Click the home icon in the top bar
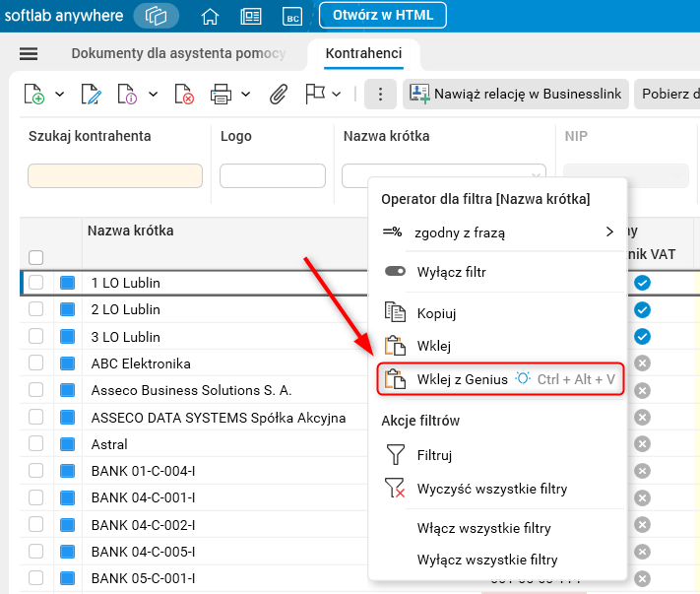This screenshot has width=700, height=594. tap(210, 16)
